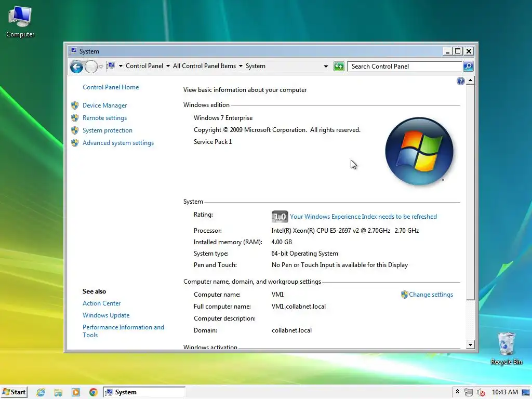Open the Computer desktop icon
532x399 pixels.
pos(20,22)
